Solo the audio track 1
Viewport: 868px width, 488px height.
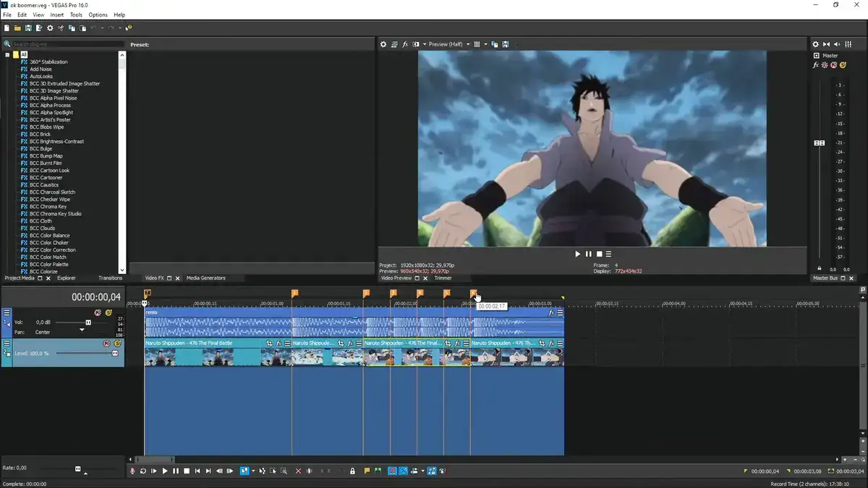(109, 313)
